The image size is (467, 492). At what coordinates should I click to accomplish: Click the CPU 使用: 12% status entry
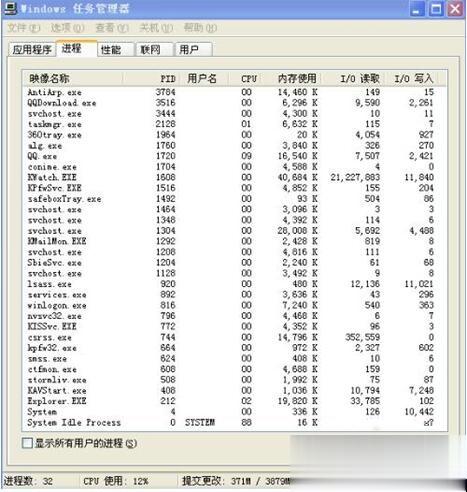(x=115, y=481)
